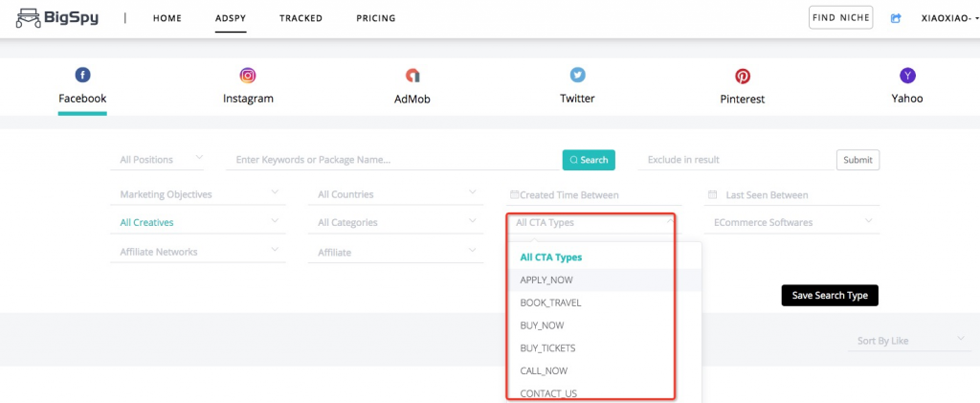This screenshot has width=980, height=403.
Task: Open the Created Time Between date field
Action: 593,195
